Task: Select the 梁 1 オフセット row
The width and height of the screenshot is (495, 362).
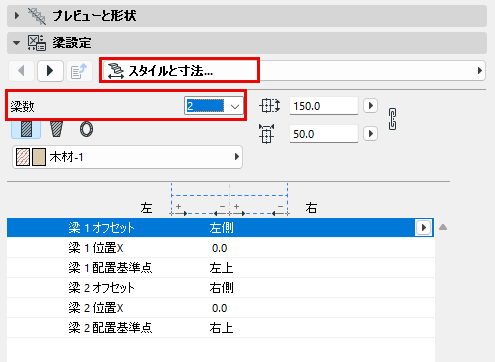Action: (x=220, y=228)
